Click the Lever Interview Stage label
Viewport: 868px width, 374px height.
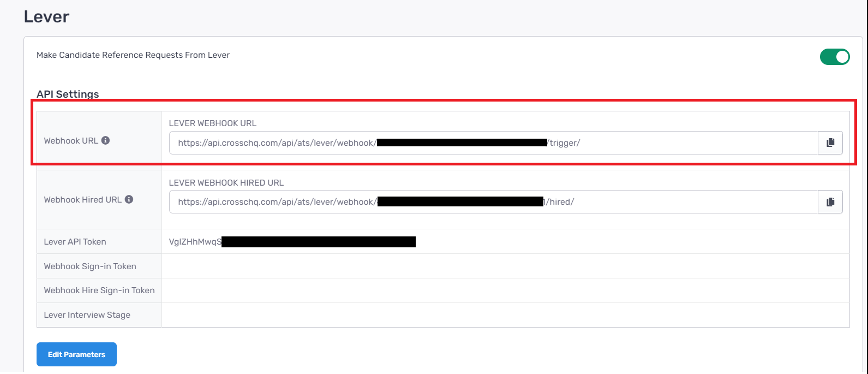(87, 315)
